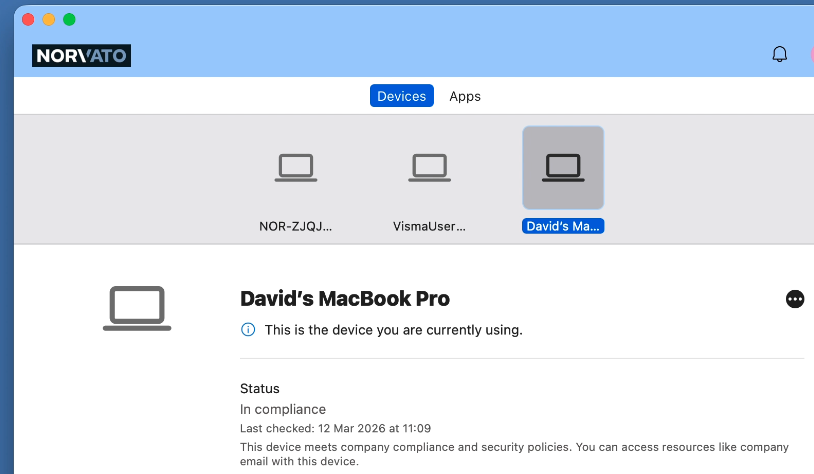Switch to the Apps tab

465,96
